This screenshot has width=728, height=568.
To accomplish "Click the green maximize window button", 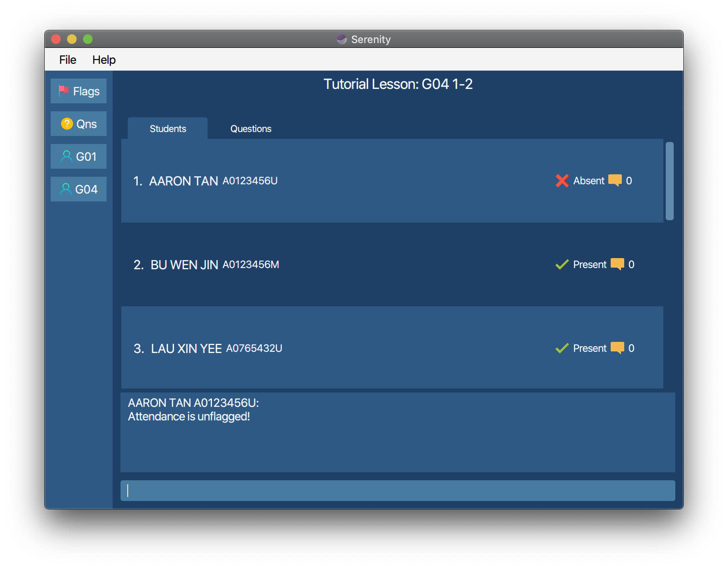I will coord(88,39).
